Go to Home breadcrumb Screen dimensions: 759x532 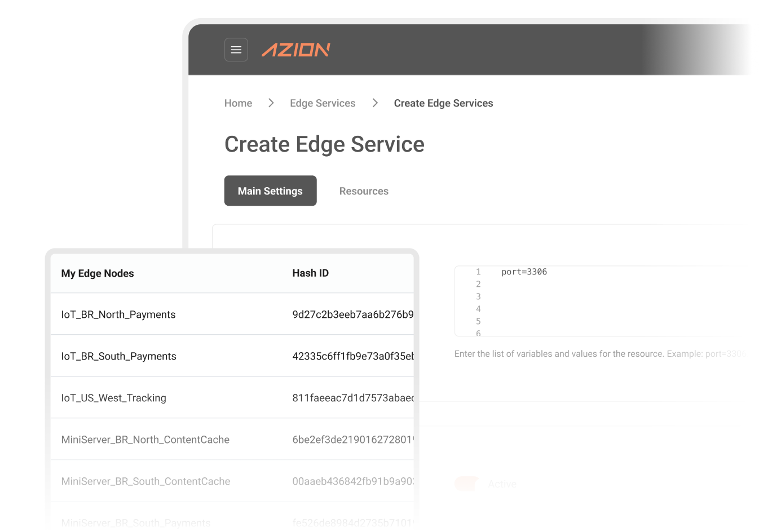point(238,103)
